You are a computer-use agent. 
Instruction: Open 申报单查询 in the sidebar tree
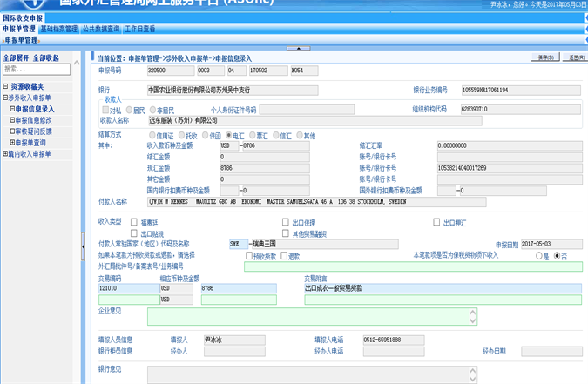click(30, 143)
